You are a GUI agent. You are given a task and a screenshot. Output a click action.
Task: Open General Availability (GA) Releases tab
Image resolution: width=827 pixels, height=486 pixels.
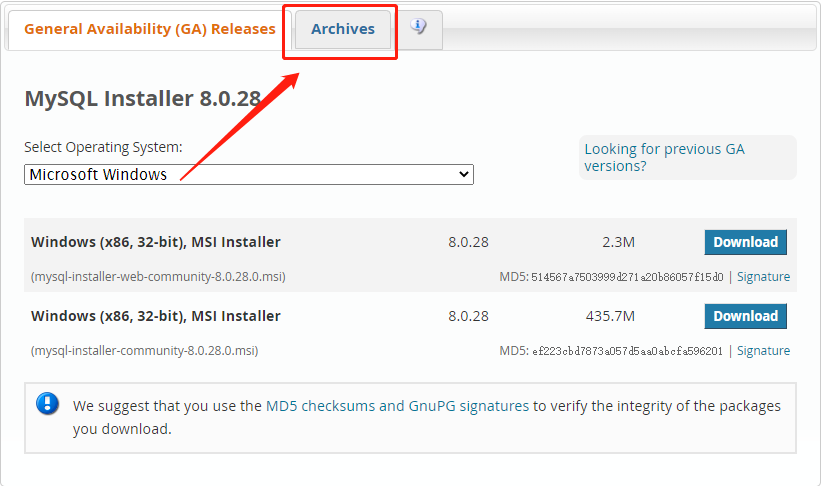150,29
